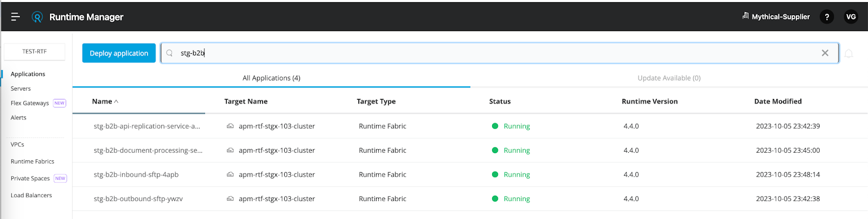
Task: Select the All Applications tab
Action: pos(271,78)
